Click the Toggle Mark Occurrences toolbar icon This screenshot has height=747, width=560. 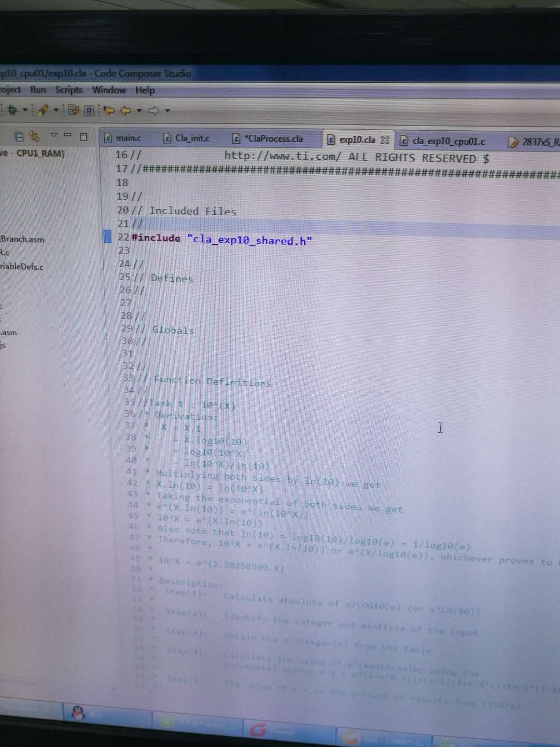73,109
